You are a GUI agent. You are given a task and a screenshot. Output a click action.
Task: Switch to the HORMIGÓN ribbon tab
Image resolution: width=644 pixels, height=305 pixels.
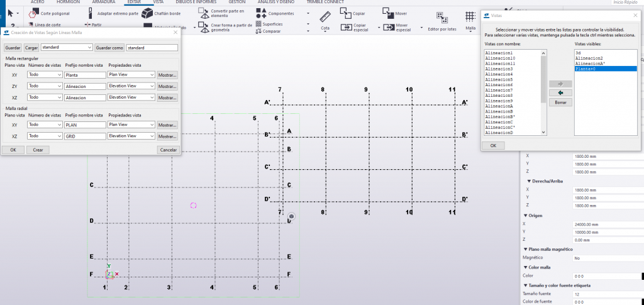point(68,2)
